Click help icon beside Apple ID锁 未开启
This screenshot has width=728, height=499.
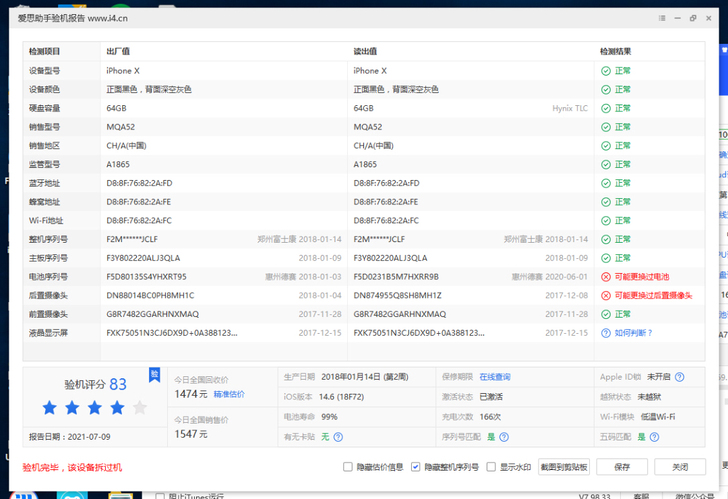tap(680, 377)
